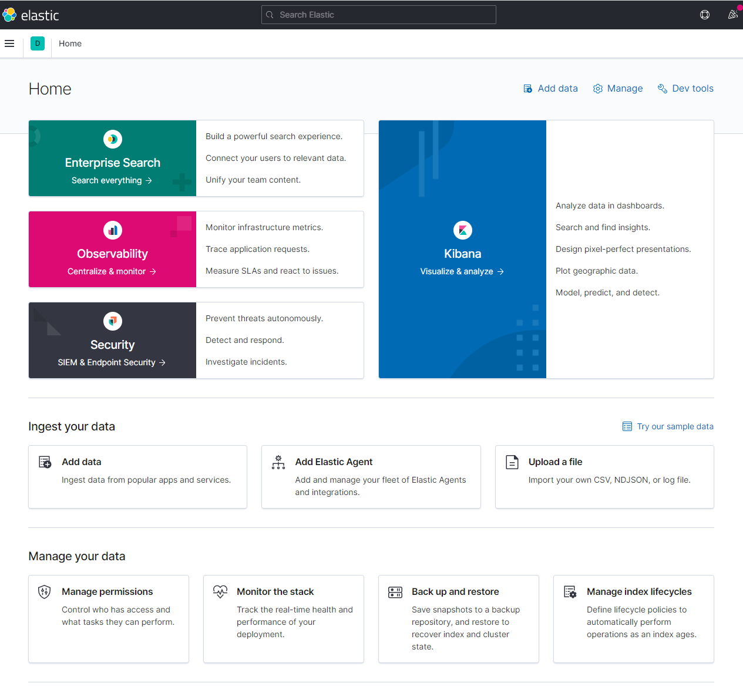743x700 pixels.
Task: Open the Upload a file card title
Action: tap(555, 462)
